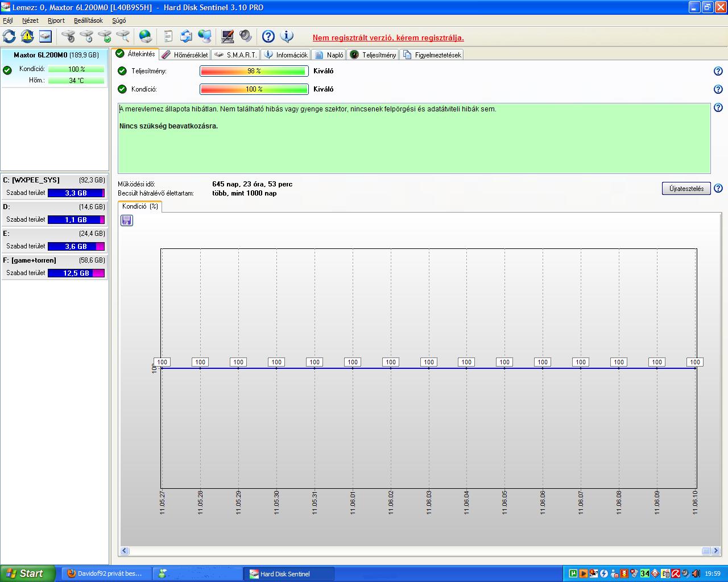Click the refresh disk info toolbar icon
The width and height of the screenshot is (728, 582).
(x=10, y=37)
